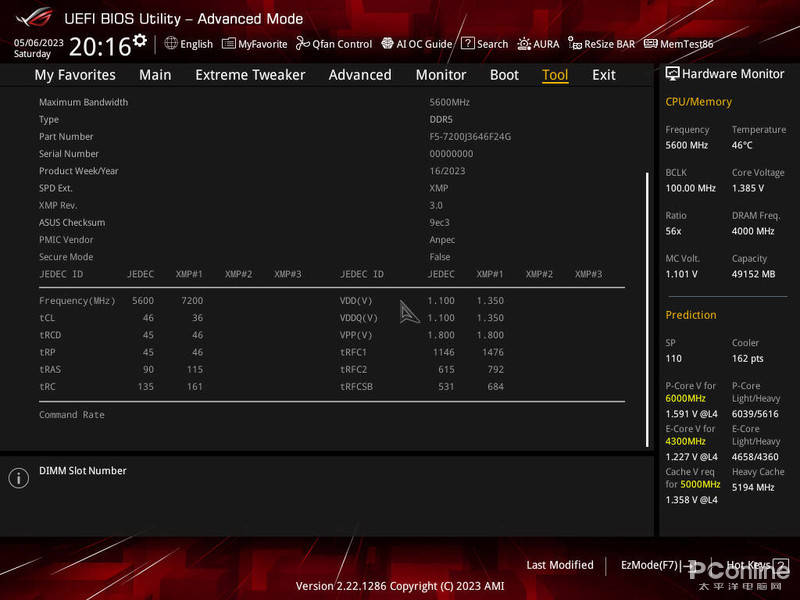Select the SPD Ext. row
800x600 pixels.
[x=332, y=188]
